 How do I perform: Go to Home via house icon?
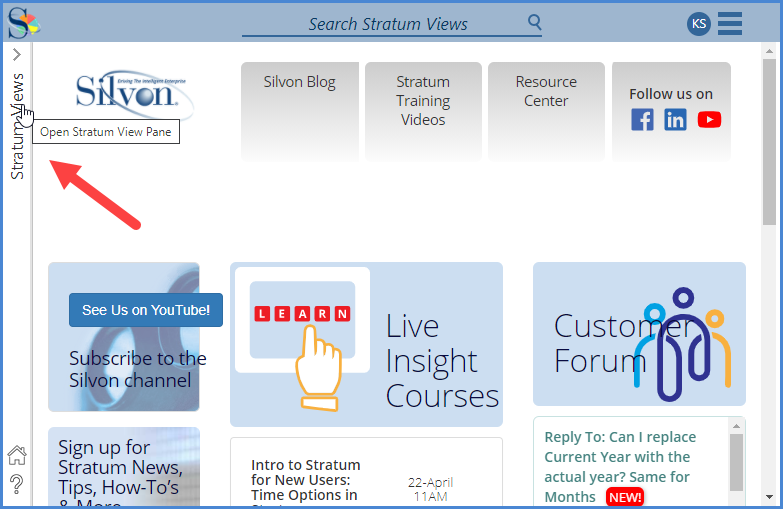17,456
